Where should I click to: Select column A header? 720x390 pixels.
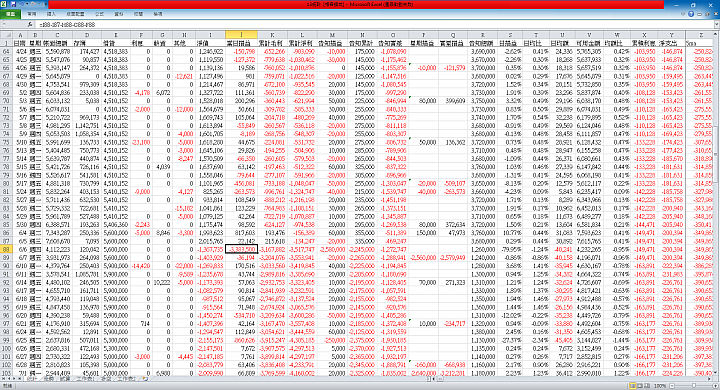tap(21, 35)
